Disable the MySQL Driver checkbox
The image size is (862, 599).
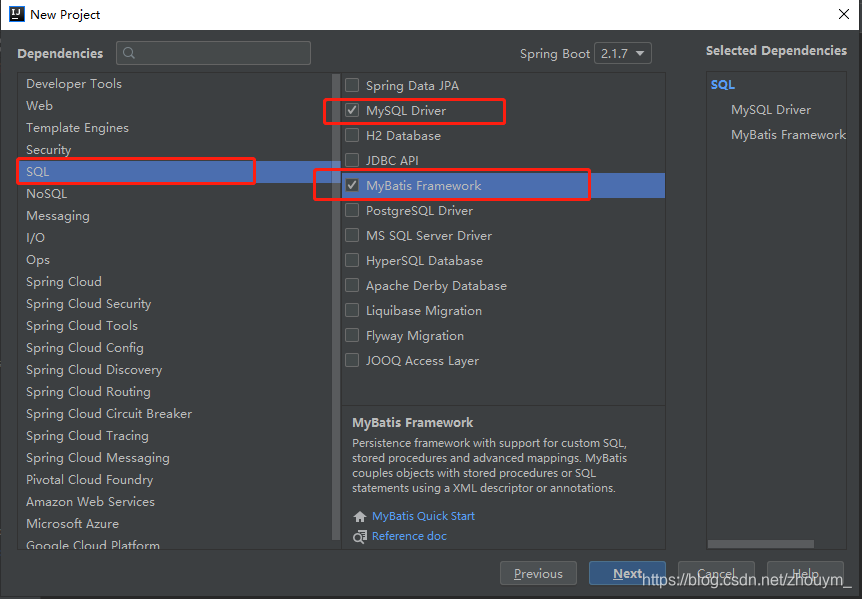point(352,110)
